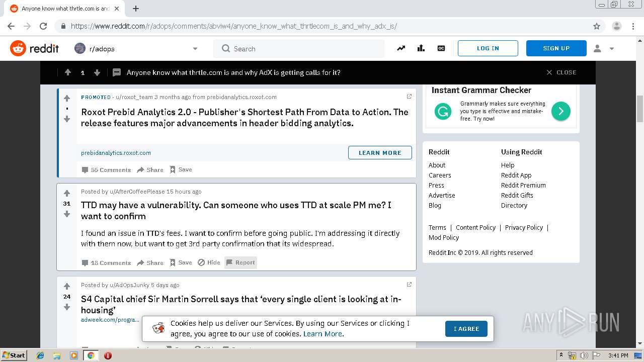Image resolution: width=644 pixels, height=362 pixels.
Task: Open the Careers footer link
Action: [440, 175]
